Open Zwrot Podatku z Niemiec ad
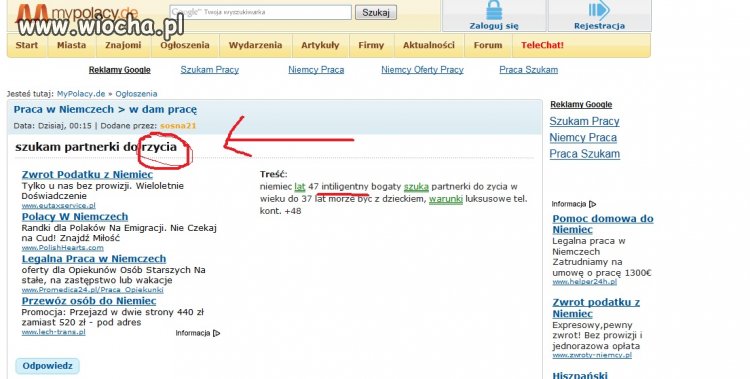750x379 pixels. tap(88, 175)
